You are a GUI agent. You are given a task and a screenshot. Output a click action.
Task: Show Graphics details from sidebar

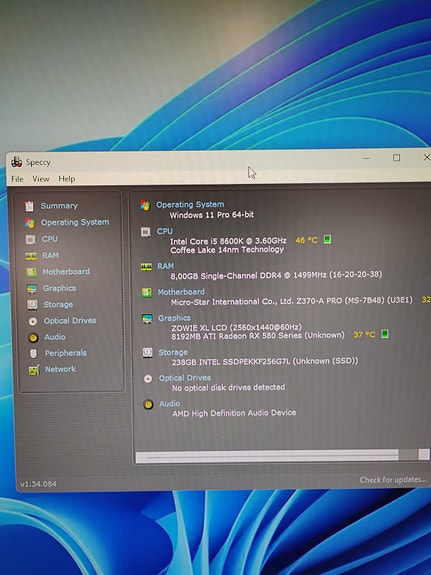click(59, 288)
